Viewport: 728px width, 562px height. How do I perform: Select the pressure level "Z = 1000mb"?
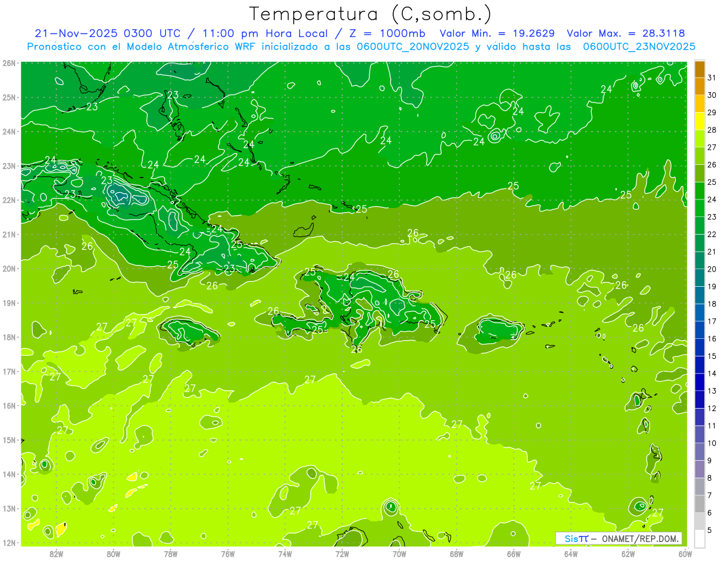(387, 33)
